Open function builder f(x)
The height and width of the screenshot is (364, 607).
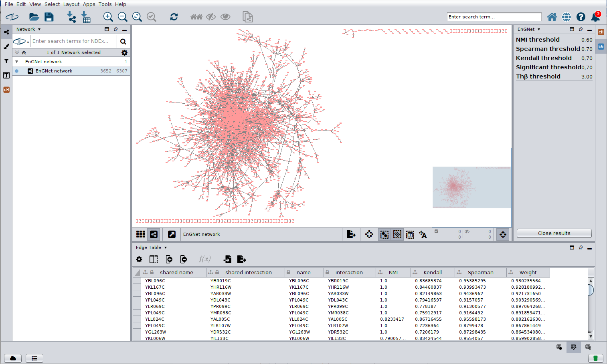click(x=205, y=259)
